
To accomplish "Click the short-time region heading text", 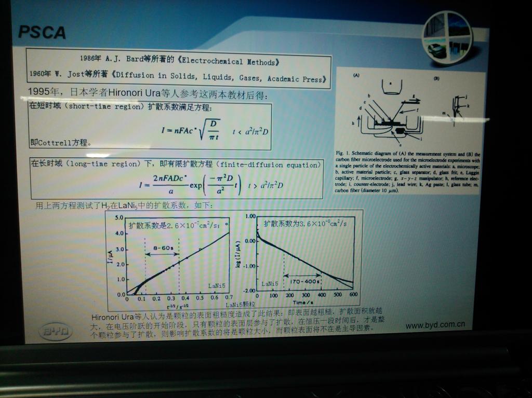I will 121,106.
